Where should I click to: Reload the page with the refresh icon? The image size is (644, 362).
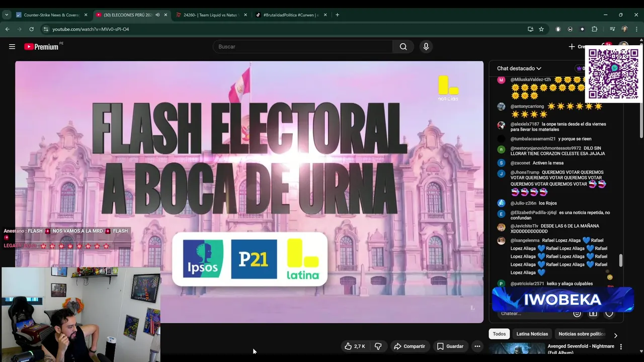pos(31,29)
